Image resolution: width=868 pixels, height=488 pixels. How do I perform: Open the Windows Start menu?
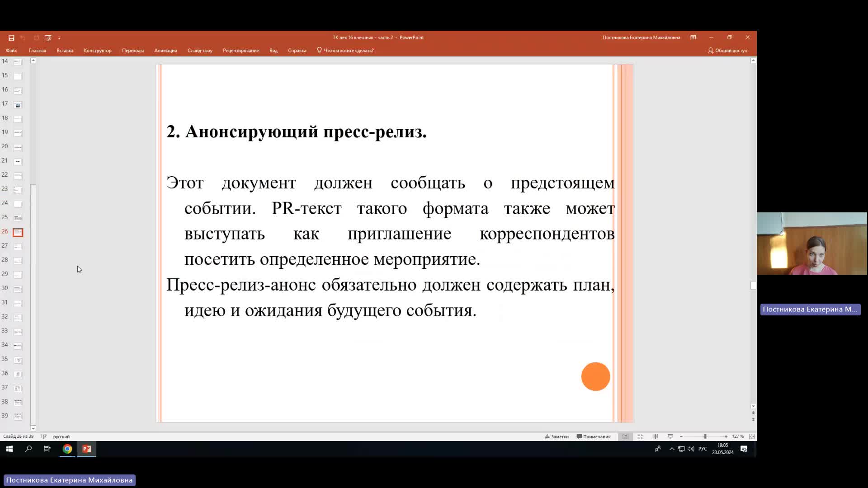click(9, 449)
